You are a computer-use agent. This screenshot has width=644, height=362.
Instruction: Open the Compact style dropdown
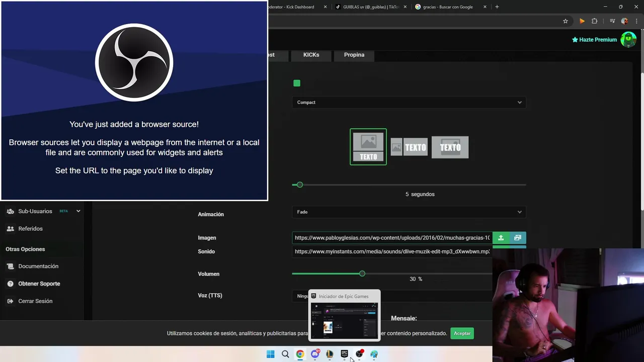[x=409, y=102]
